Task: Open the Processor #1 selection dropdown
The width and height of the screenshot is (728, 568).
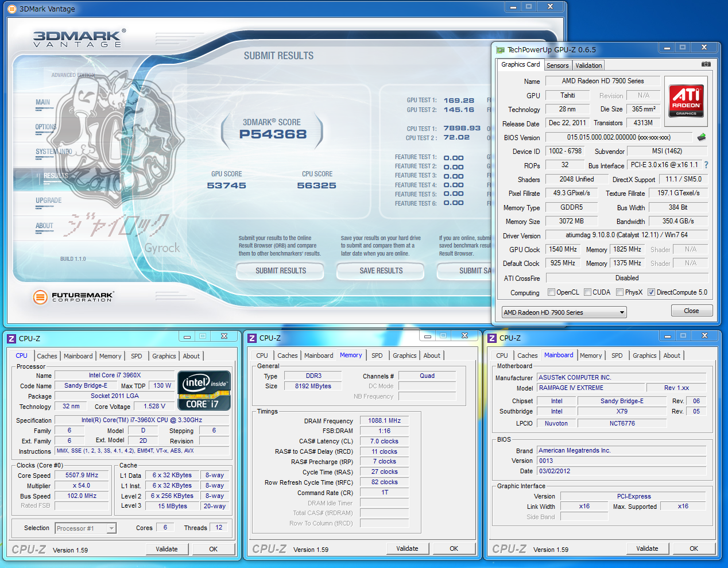Action: click(x=86, y=528)
